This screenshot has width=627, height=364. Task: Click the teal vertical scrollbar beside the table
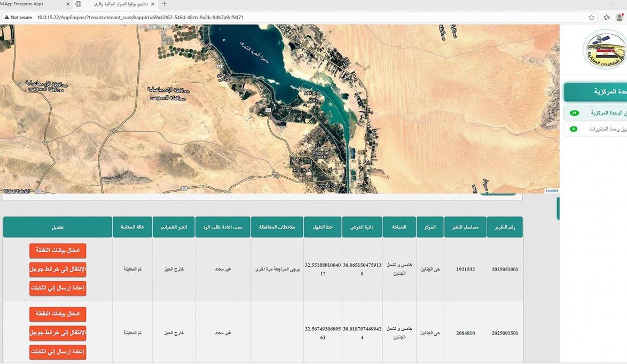[x=559, y=209]
